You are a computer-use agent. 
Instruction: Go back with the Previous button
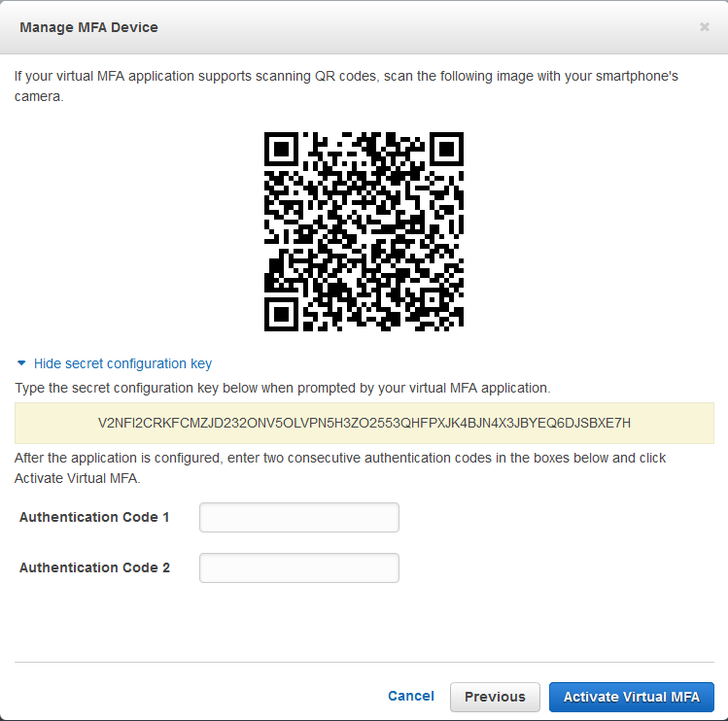tap(495, 697)
